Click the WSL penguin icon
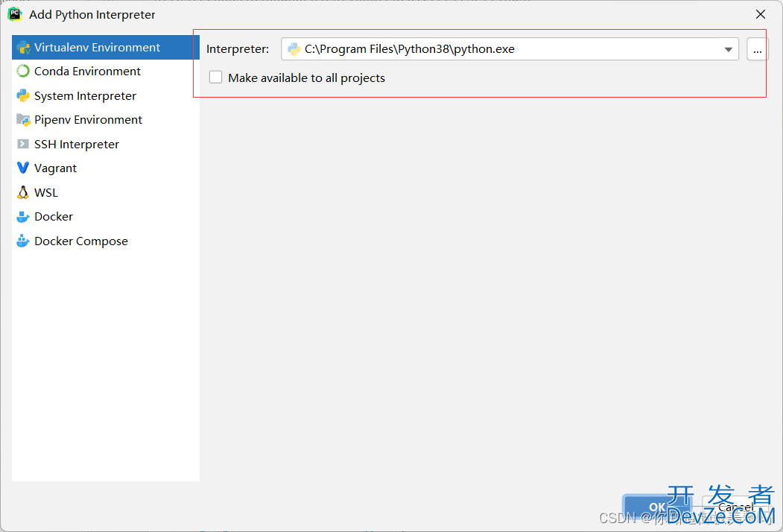783x532 pixels. 23,192
